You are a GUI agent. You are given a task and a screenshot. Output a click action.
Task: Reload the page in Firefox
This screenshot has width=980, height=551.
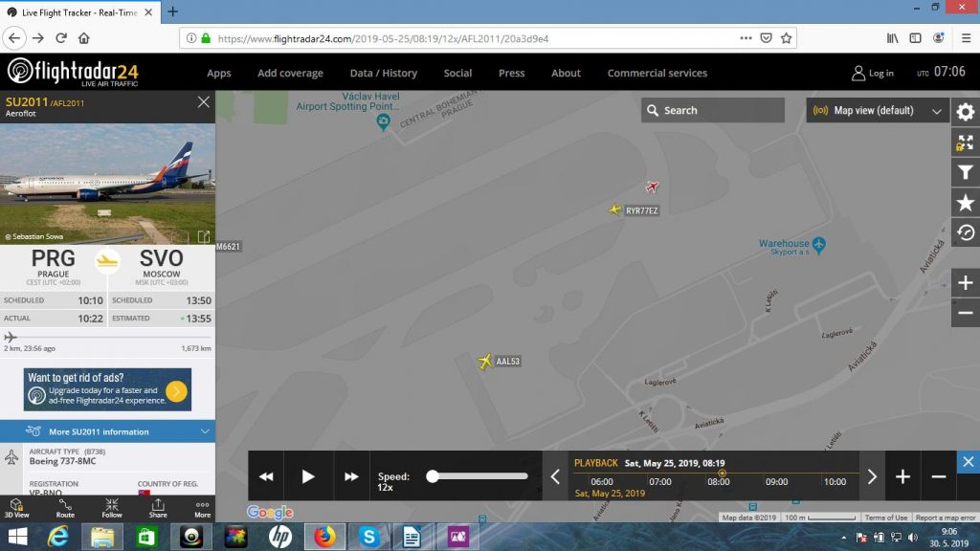click(61, 38)
